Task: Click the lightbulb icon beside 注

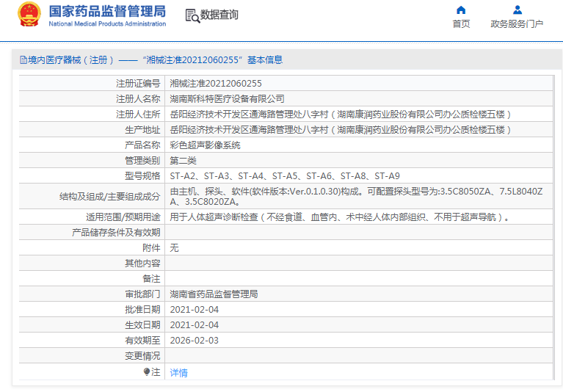Action: pyautogui.click(x=147, y=371)
